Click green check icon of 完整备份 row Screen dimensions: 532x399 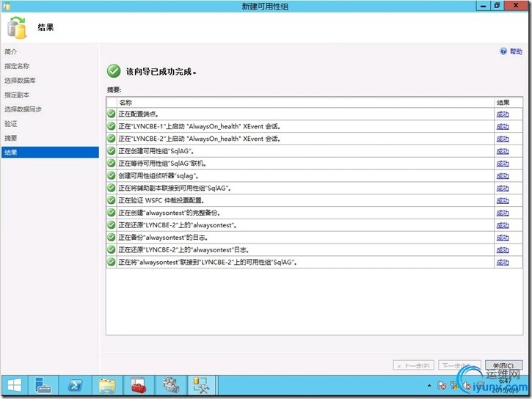pyautogui.click(x=112, y=213)
